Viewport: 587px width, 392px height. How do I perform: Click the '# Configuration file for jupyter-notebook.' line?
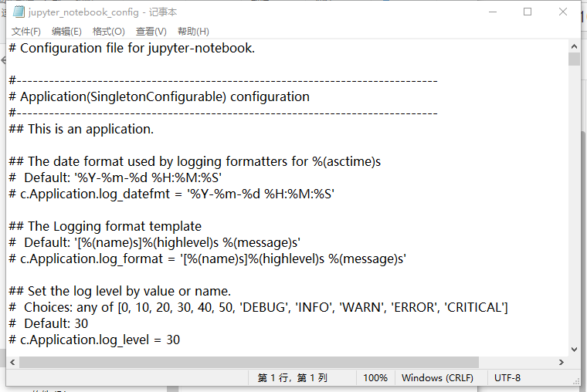click(132, 49)
